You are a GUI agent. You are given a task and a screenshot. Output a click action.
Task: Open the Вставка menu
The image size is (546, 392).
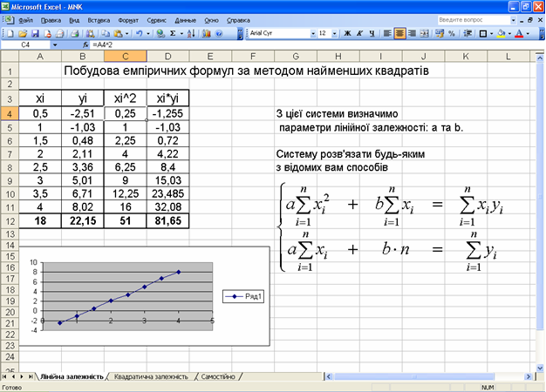tap(99, 20)
